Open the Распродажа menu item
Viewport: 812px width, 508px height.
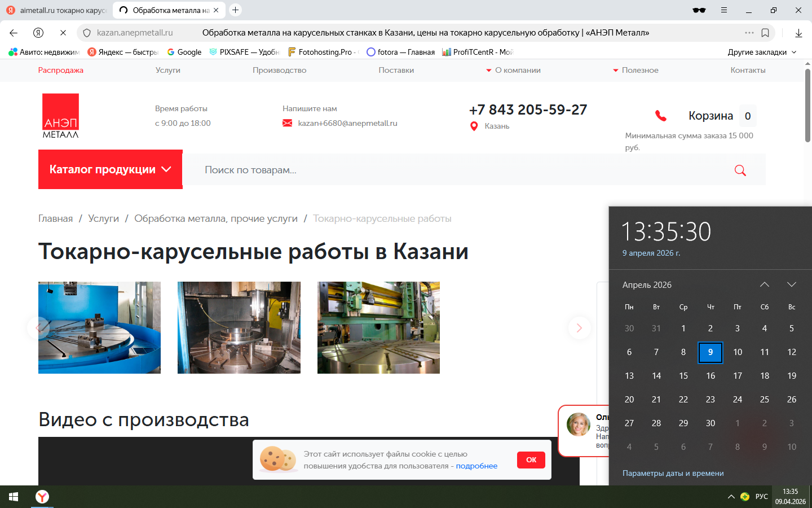(x=61, y=71)
